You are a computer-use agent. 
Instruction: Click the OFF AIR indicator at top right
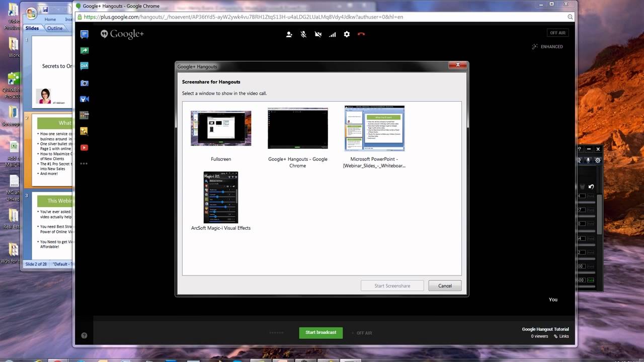pos(557,33)
